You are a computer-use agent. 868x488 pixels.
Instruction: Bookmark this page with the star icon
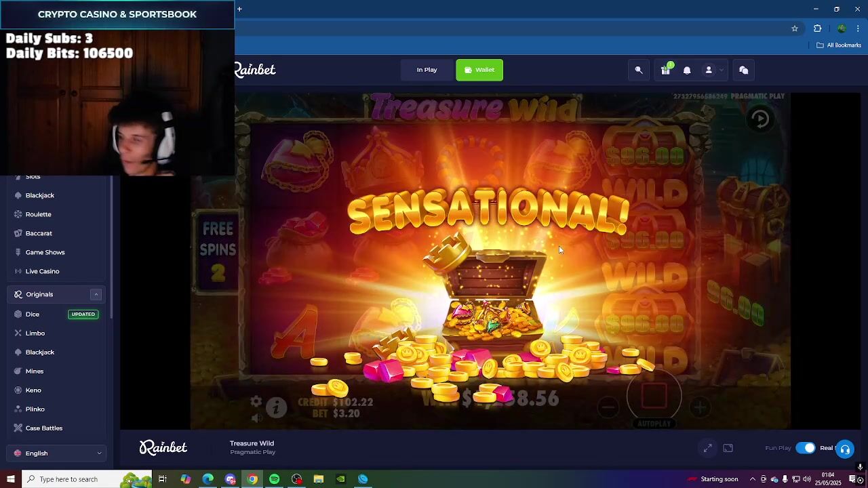coord(795,28)
